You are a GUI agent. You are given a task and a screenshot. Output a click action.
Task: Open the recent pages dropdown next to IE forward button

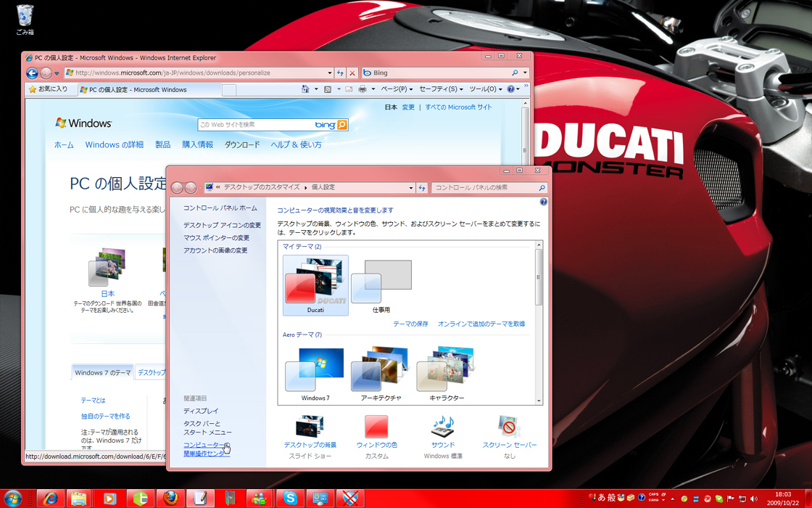point(57,73)
